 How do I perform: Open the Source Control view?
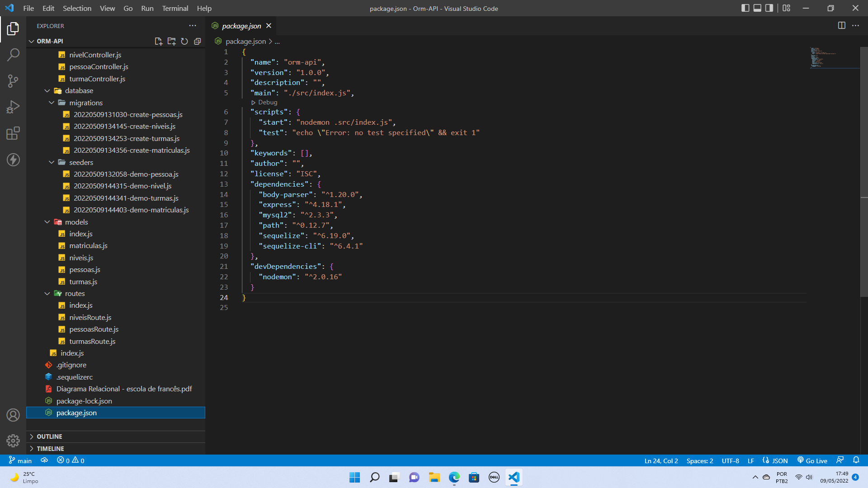point(13,80)
